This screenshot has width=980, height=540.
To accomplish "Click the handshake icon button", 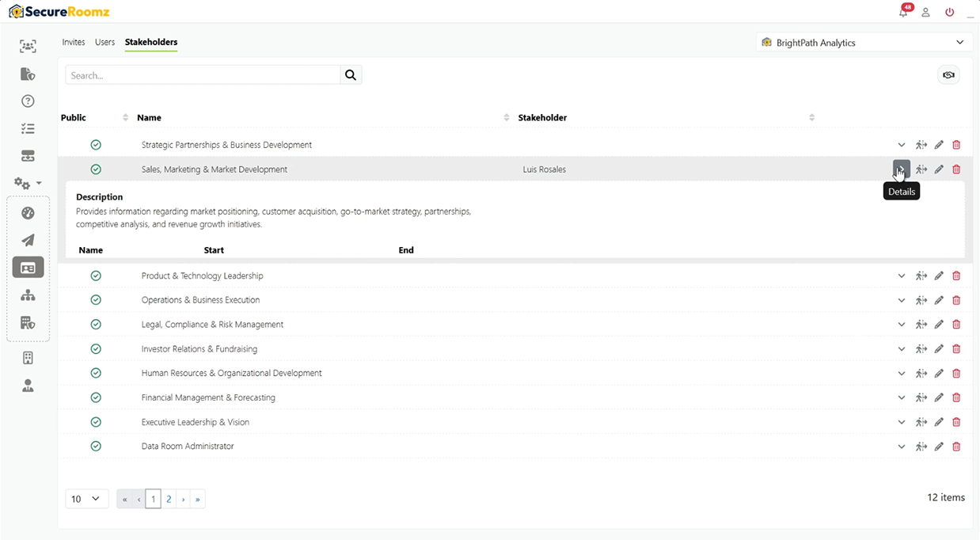I will coord(948,75).
